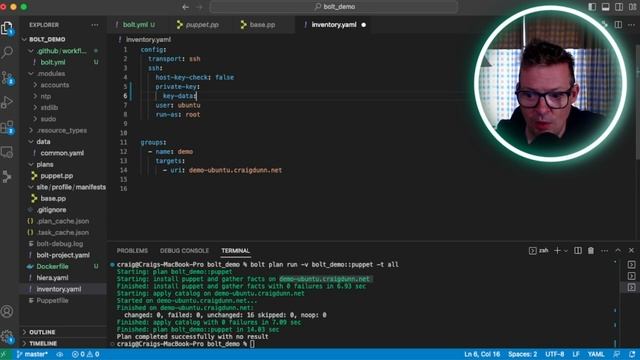Open the Source Control view
The image size is (640, 360).
click(7, 78)
